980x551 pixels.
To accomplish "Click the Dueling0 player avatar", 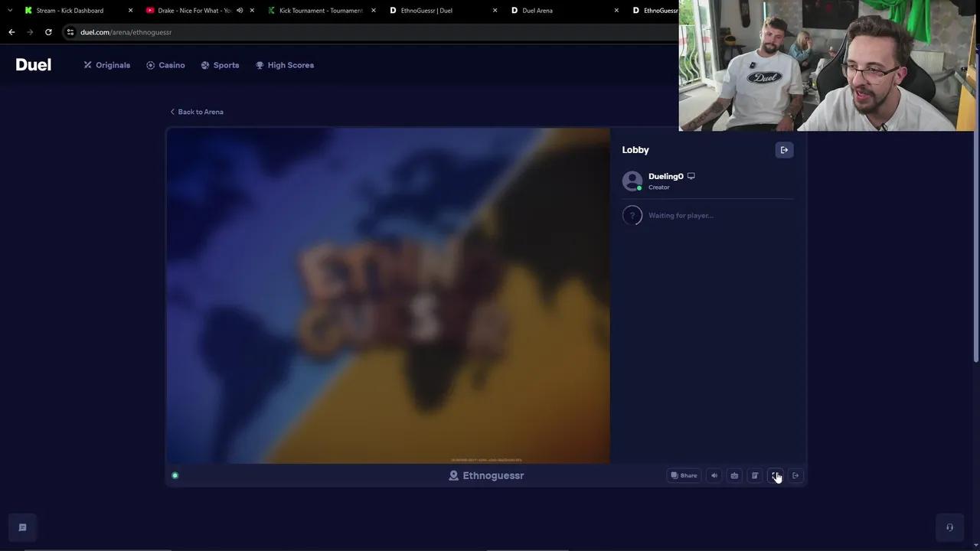I will pyautogui.click(x=632, y=181).
